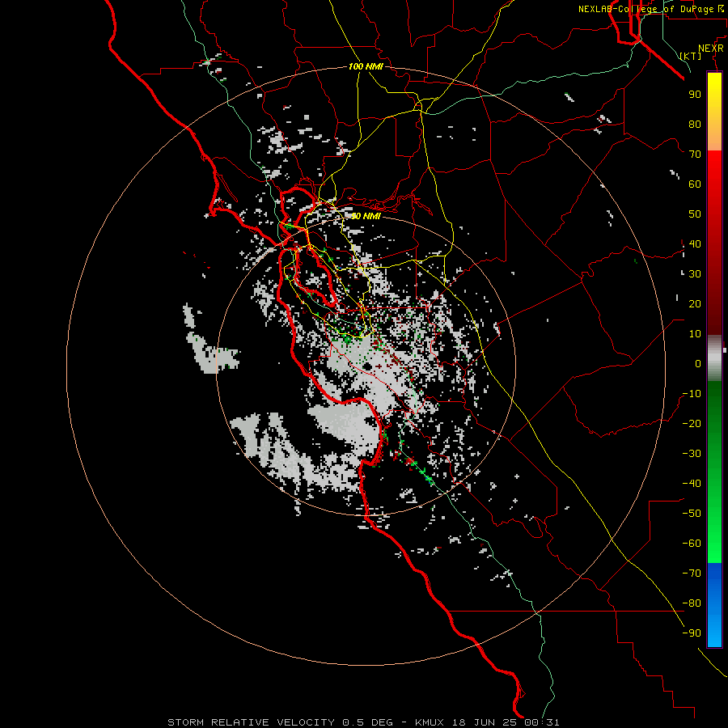Select the [KT] units label

coord(691,56)
